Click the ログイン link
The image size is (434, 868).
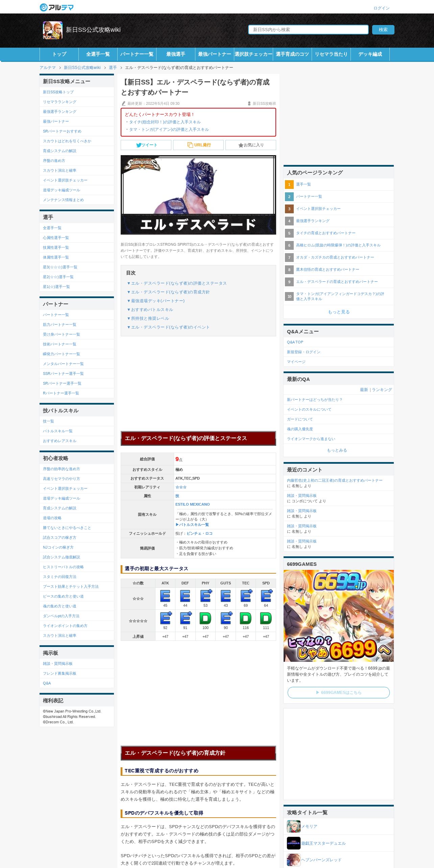tap(382, 8)
